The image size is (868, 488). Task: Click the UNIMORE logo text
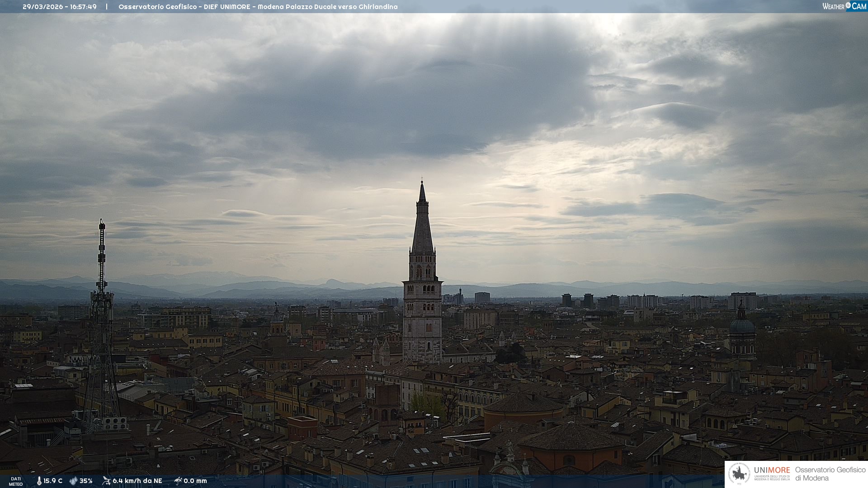[x=772, y=470]
